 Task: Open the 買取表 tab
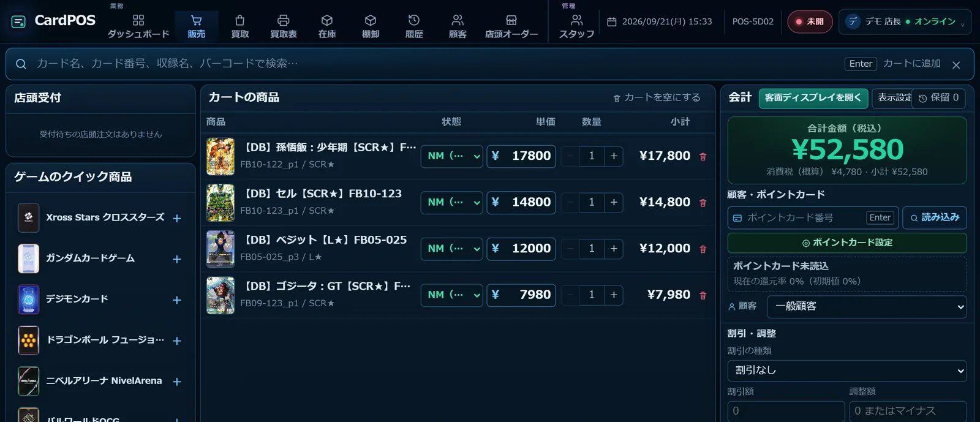pos(284,26)
